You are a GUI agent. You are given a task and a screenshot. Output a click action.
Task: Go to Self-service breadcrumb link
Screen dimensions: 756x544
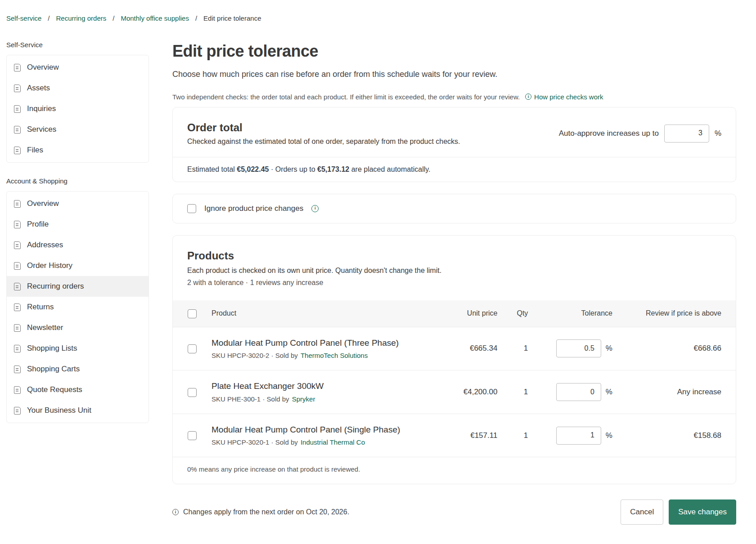[24, 18]
